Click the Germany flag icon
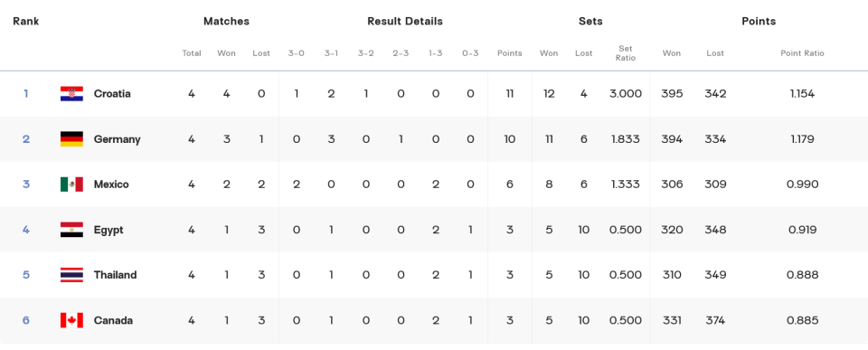Screen dimensions: 868x350 (71, 139)
